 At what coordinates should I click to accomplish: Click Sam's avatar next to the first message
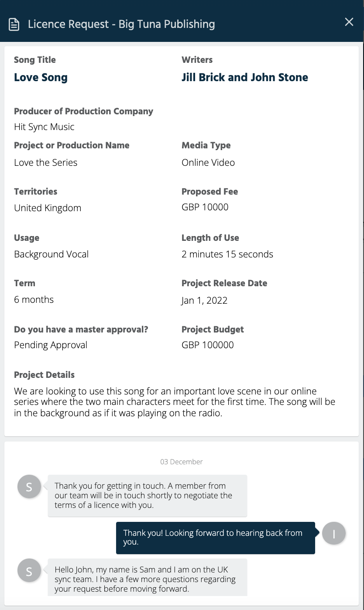point(29,486)
